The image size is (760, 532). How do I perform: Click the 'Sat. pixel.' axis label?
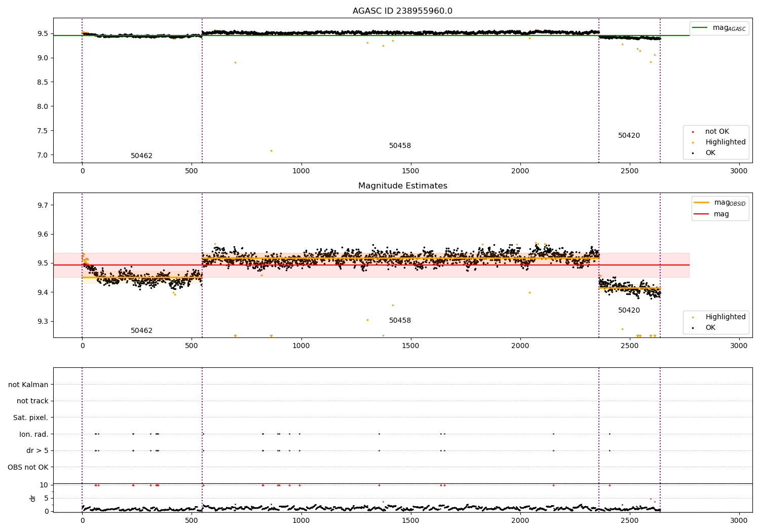31,418
